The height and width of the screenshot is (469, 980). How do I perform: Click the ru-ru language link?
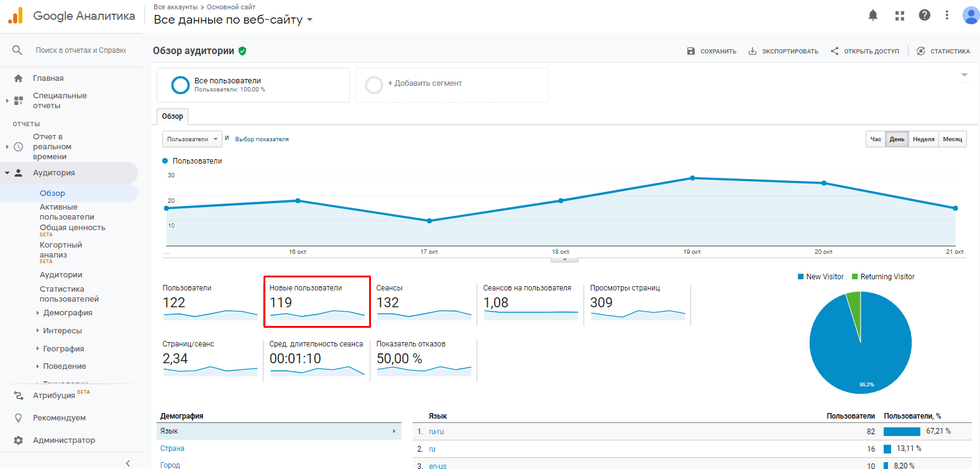click(436, 432)
